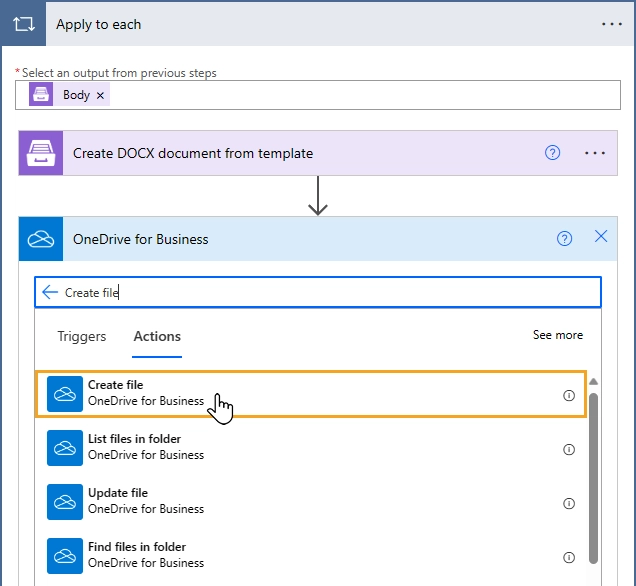This screenshot has height=586, width=636.
Task: Click the OneDrive for Business header title
Action: coord(140,239)
